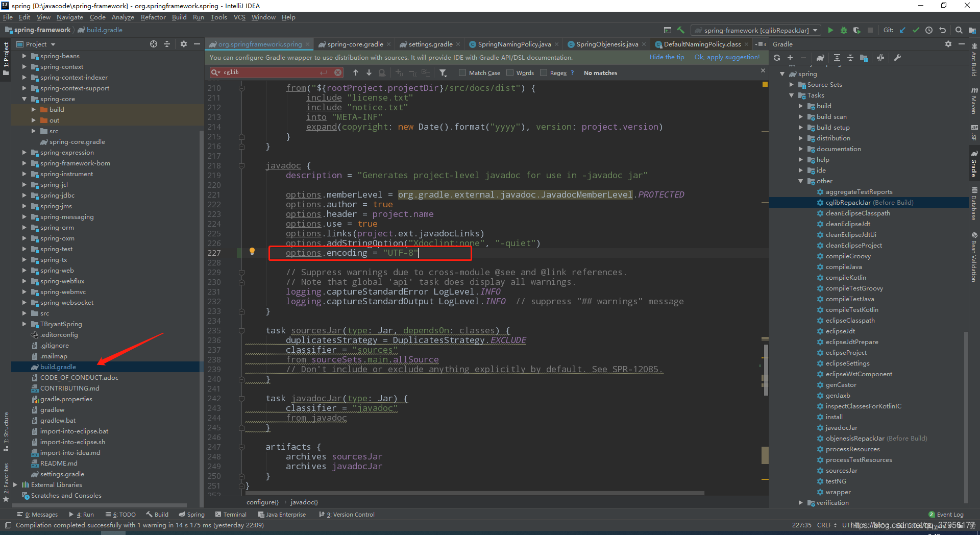
Task: Expand Source Sets in the Gradle panel
Action: point(792,85)
